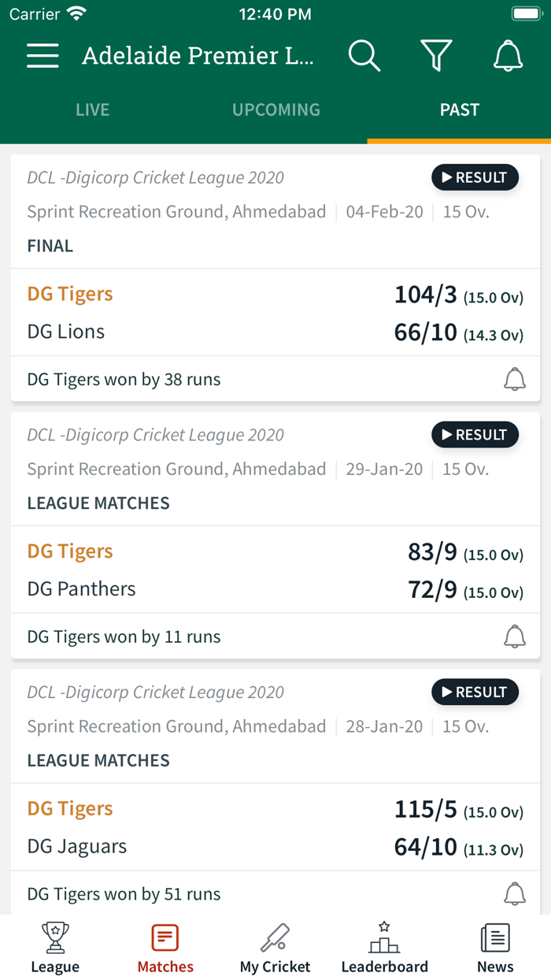Screen dimensions: 551x980
Task: Enable alerts for DG Tigers vs DG Jaguars match
Action: coord(515,893)
